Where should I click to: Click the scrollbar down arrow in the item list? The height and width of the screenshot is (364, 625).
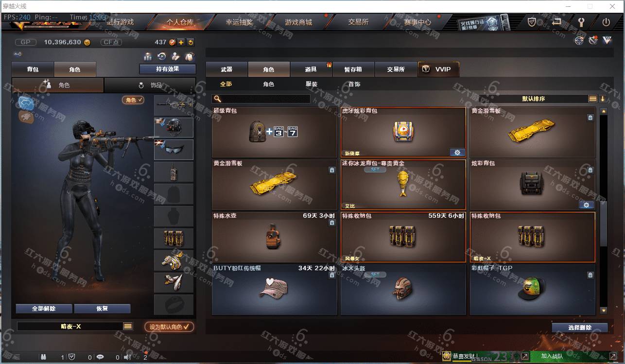coord(604,310)
